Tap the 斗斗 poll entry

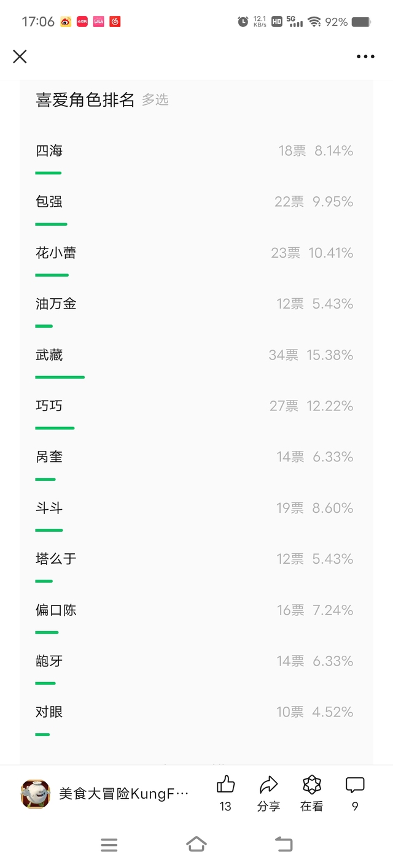(x=49, y=508)
